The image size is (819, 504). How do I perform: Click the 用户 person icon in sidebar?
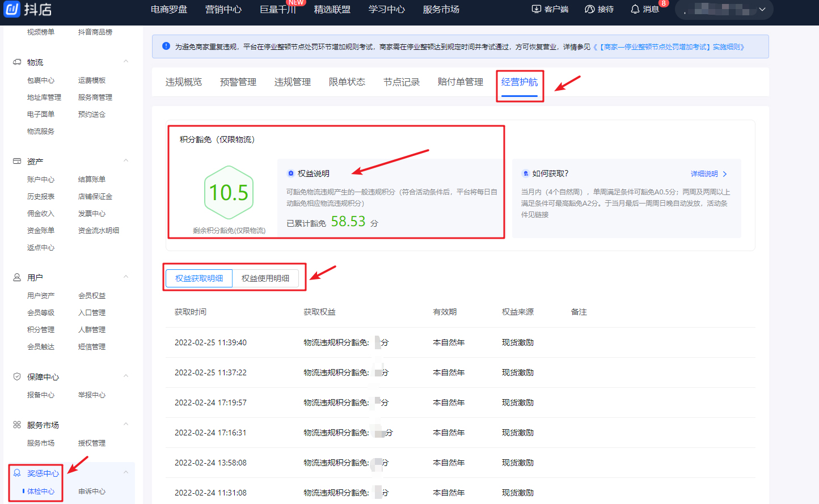[x=17, y=277]
